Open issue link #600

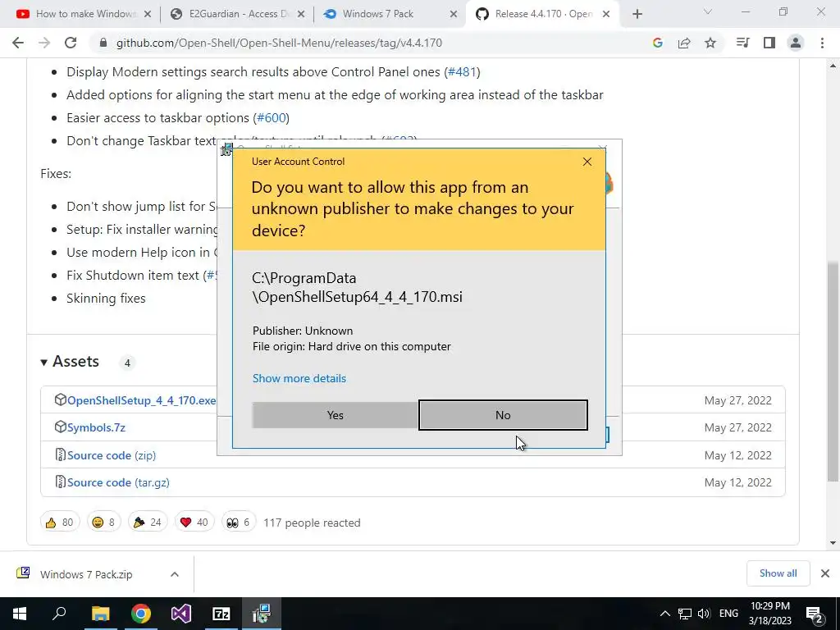pos(271,118)
